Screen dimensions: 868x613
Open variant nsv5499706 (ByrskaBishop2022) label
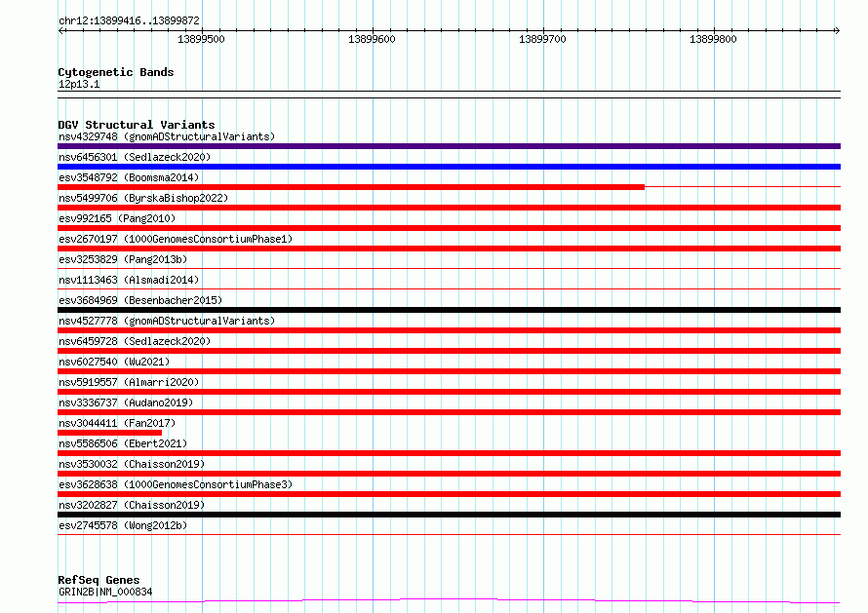143,198
